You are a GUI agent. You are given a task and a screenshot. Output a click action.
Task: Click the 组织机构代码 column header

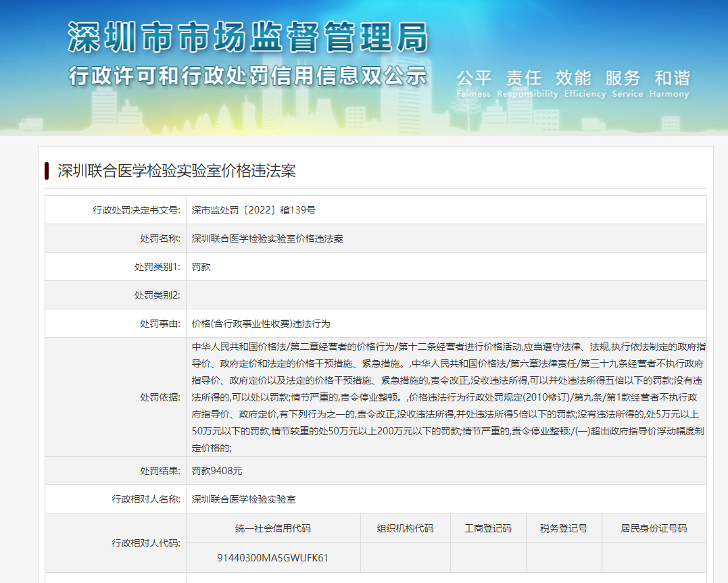[x=405, y=528]
